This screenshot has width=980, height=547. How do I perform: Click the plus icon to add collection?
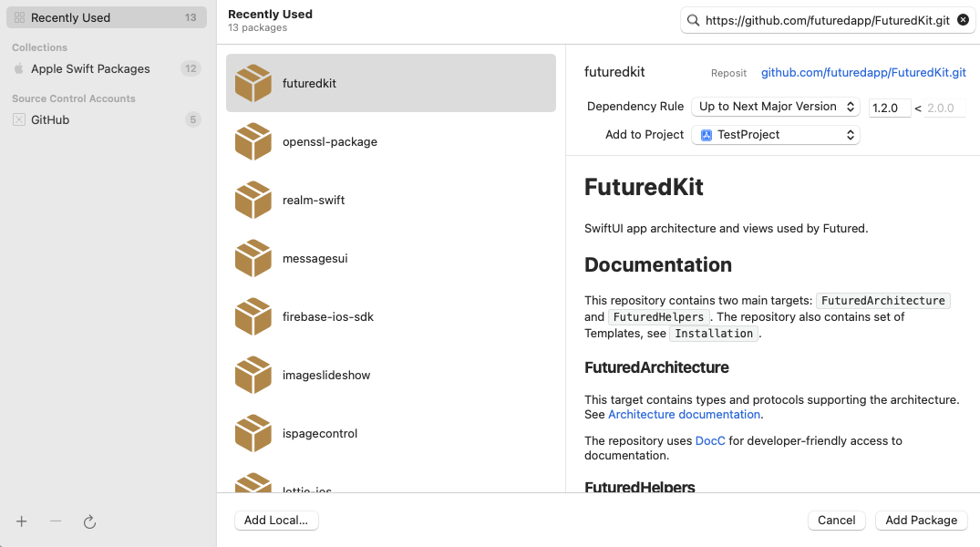click(x=22, y=521)
